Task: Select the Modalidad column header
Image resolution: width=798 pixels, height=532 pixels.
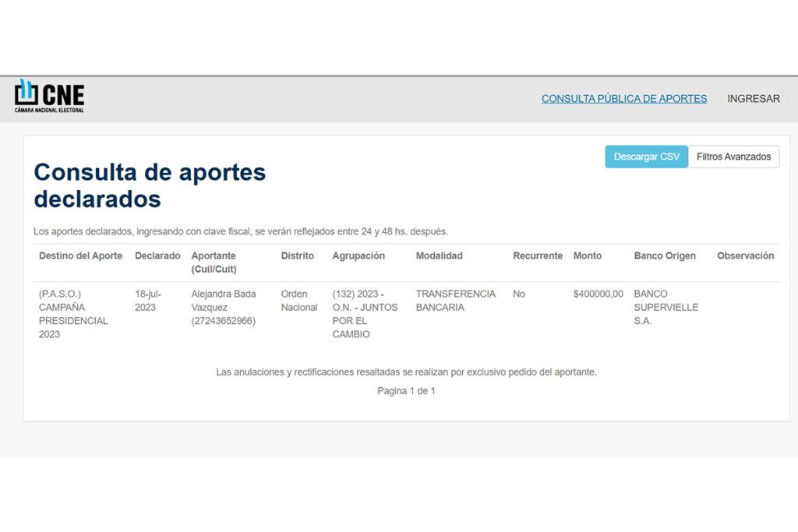Action: click(x=439, y=255)
